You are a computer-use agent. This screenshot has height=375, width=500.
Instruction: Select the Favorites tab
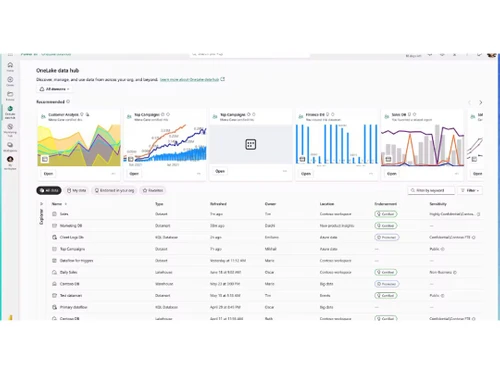[x=153, y=190]
